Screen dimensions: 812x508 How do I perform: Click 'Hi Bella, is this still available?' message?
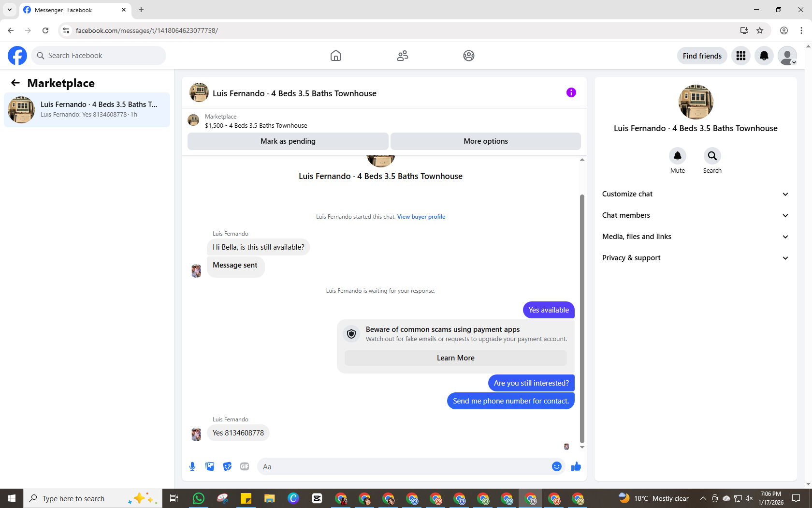click(259, 247)
